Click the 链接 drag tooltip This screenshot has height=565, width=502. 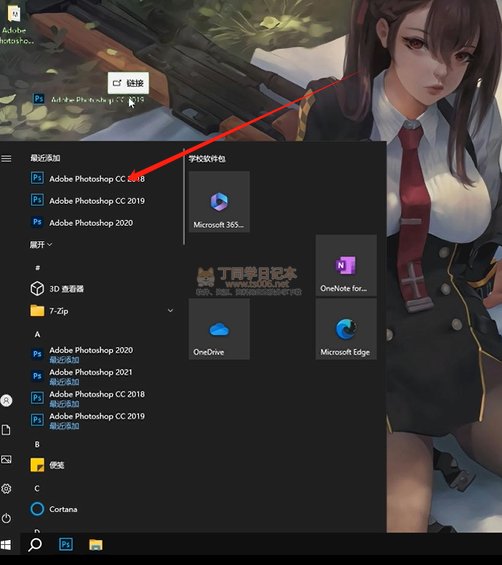128,83
